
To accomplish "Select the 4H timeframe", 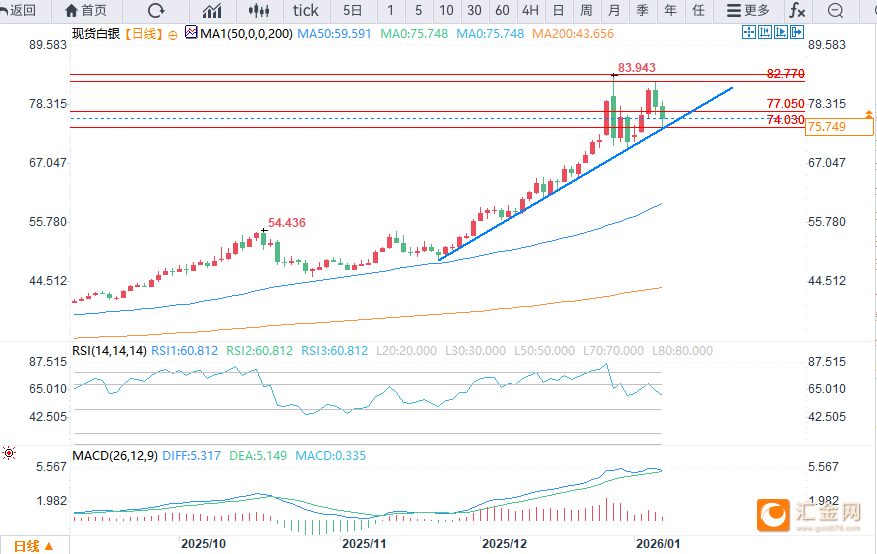I will tap(530, 10).
